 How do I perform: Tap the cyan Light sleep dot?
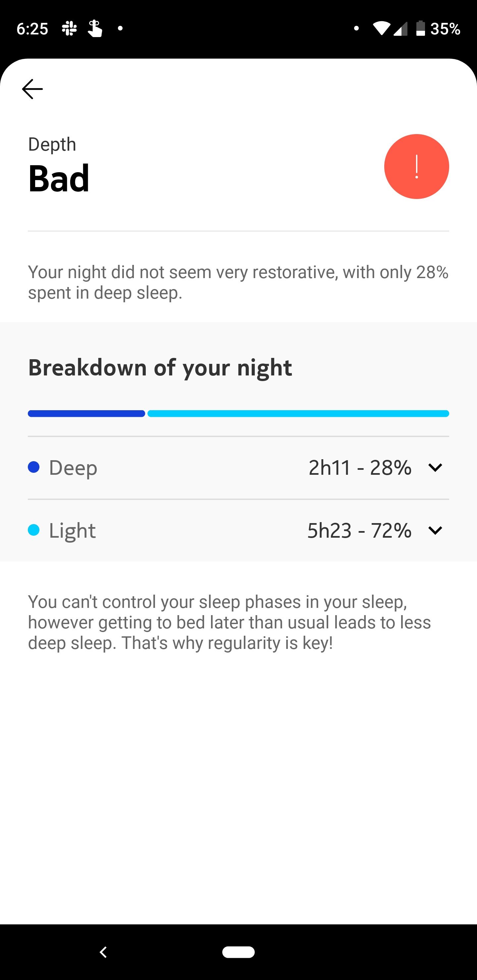[x=34, y=530]
